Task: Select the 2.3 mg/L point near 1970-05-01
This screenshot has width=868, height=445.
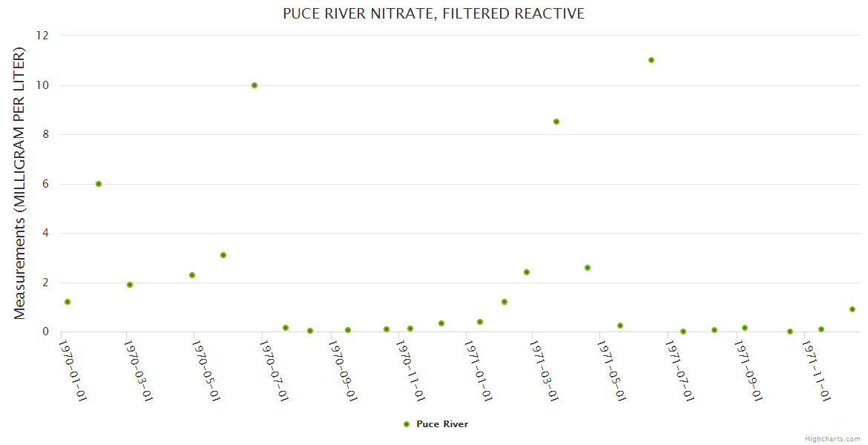Action: tap(192, 275)
